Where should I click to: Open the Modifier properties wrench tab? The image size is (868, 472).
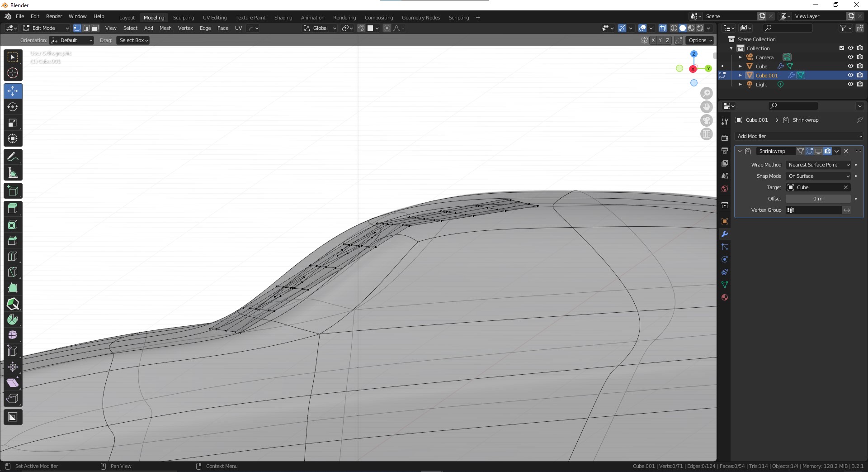coord(725,234)
